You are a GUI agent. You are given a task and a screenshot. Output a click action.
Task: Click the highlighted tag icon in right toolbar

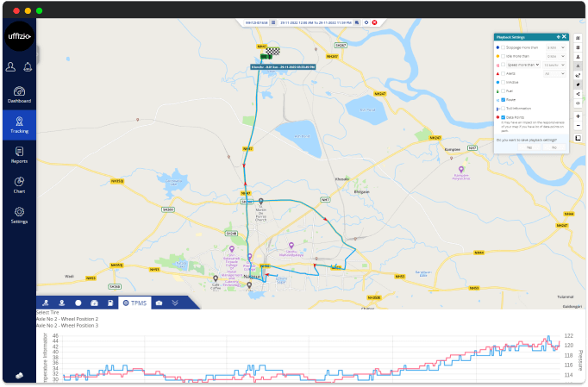point(578,84)
